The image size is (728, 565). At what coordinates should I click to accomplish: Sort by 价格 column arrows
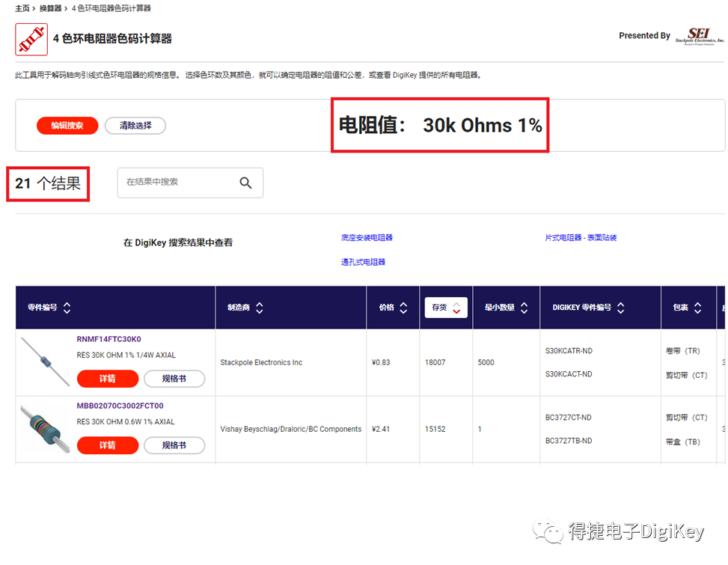(x=403, y=308)
